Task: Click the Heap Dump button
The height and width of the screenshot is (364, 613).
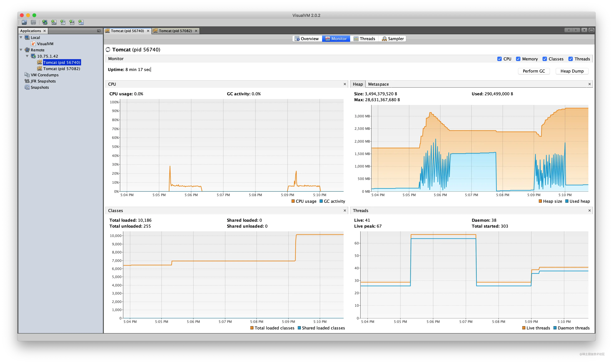Action: click(x=572, y=71)
